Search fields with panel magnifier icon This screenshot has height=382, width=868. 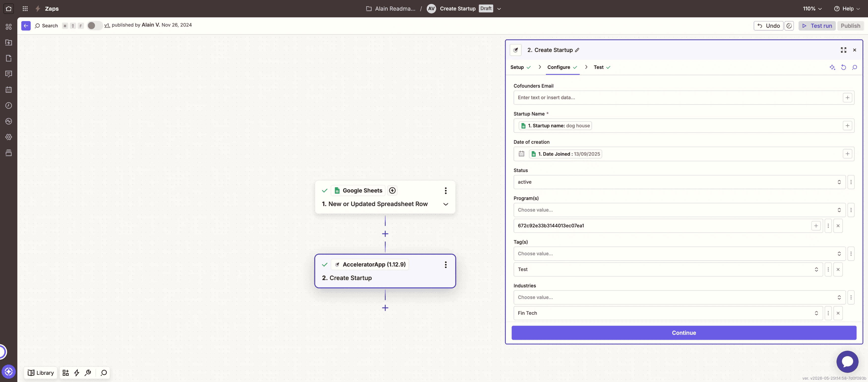855,67
